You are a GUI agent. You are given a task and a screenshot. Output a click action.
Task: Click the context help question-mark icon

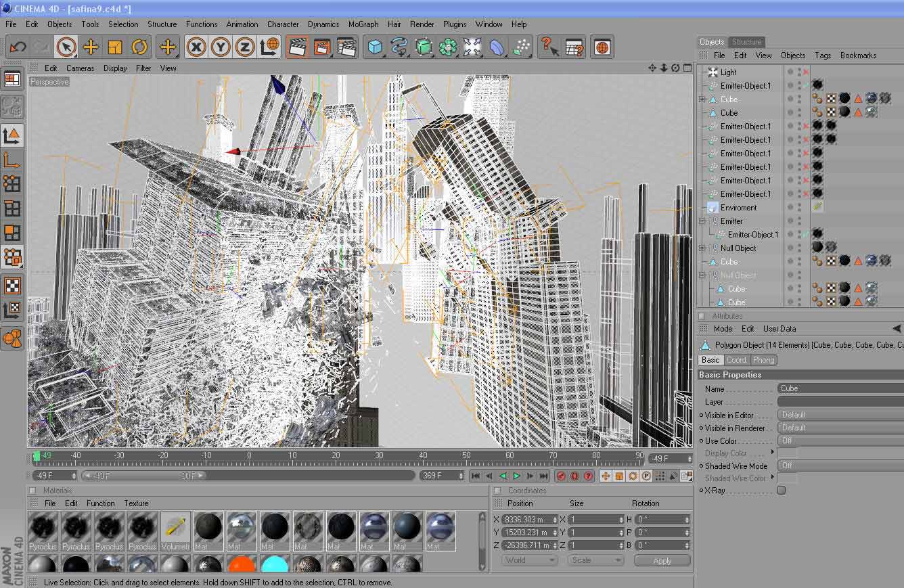click(x=549, y=47)
